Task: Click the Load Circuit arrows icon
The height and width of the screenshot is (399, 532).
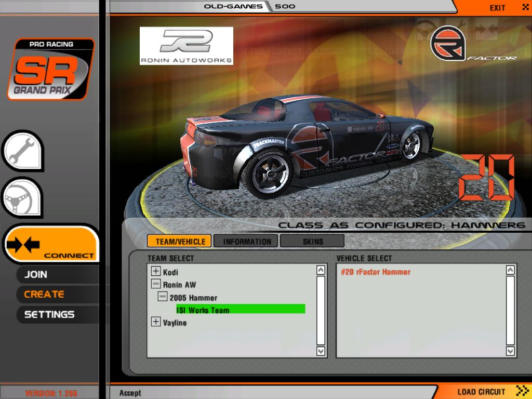Action: pos(522,391)
